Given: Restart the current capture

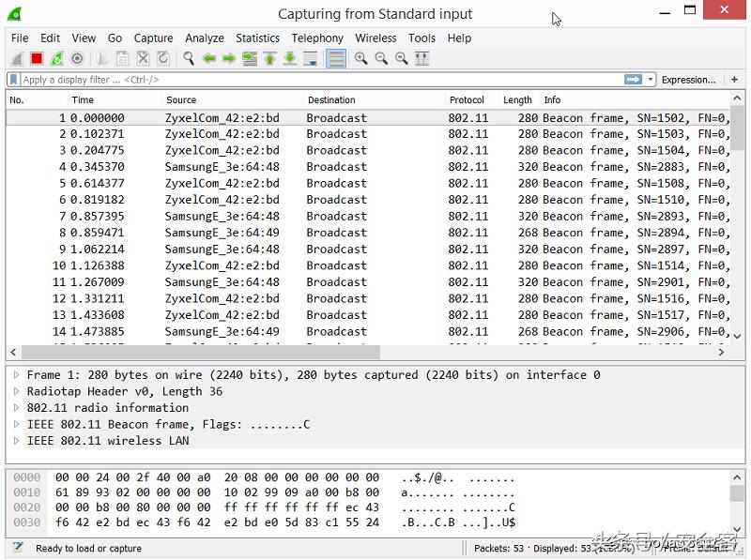Looking at the screenshot, I should (x=57, y=58).
